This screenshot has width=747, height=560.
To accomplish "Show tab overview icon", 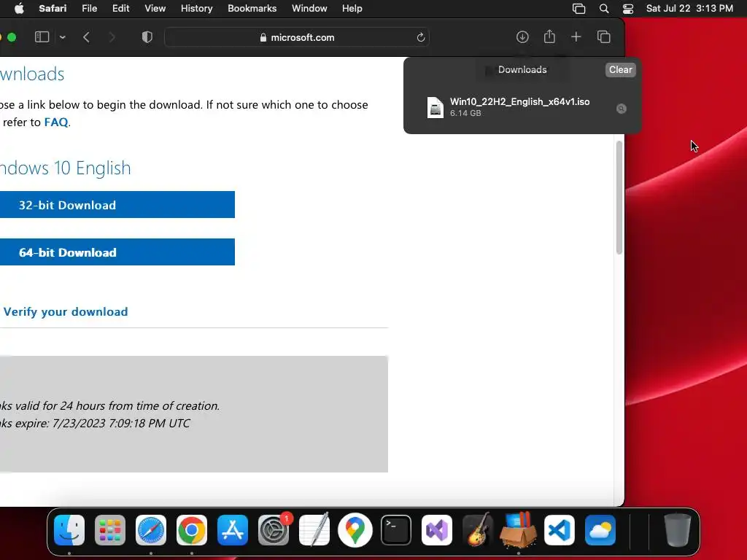I will point(603,37).
